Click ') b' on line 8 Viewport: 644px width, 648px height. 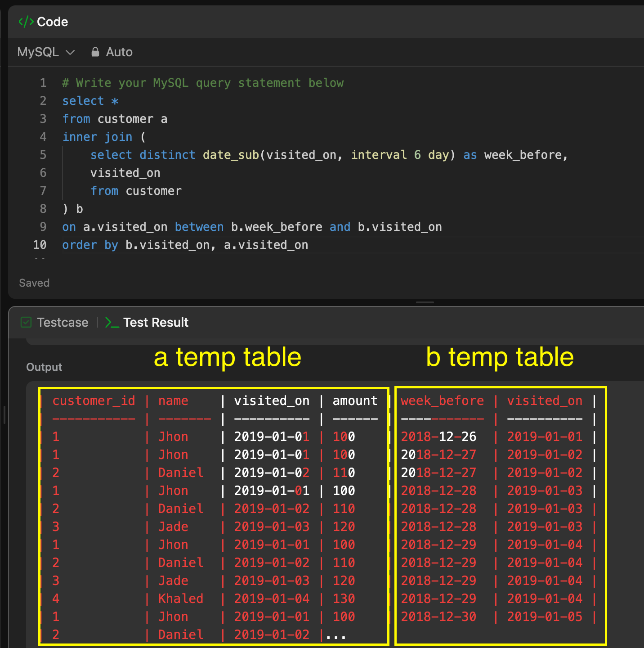pyautogui.click(x=72, y=209)
